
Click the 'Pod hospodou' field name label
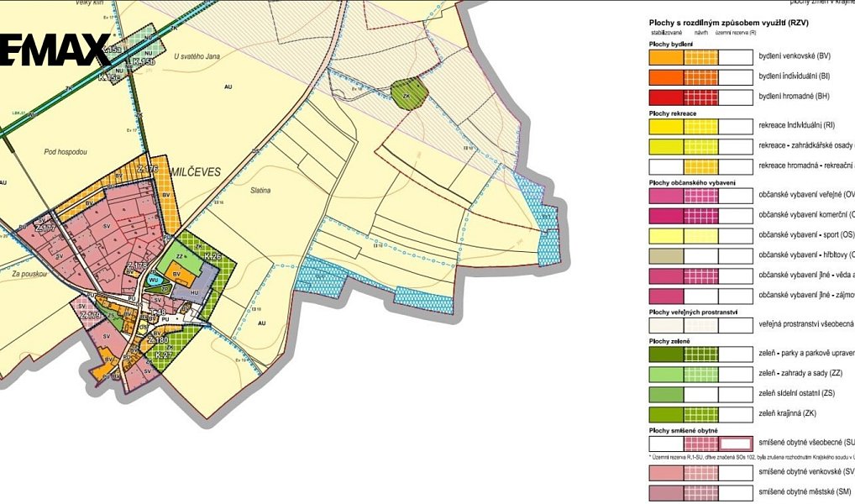pyautogui.click(x=66, y=152)
